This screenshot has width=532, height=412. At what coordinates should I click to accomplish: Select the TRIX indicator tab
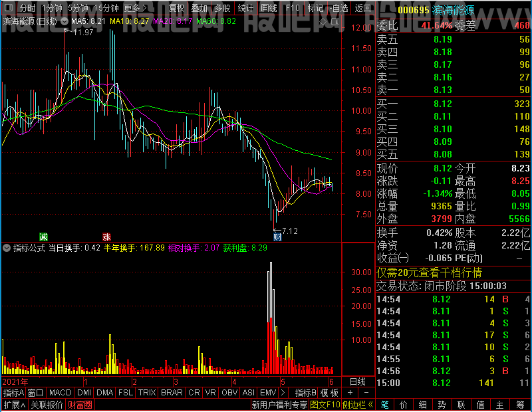coord(147,393)
